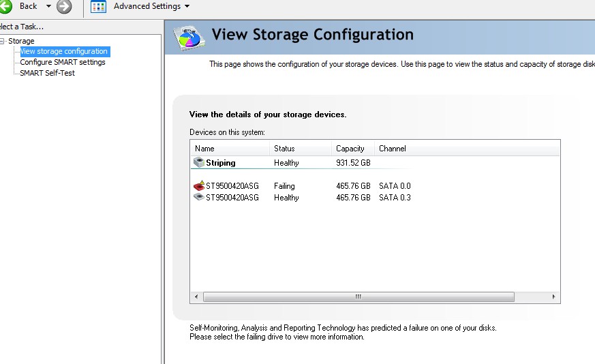Screen dimensions: 595x364
Task: Open the Back history dropdown arrow
Action: click(x=48, y=6)
